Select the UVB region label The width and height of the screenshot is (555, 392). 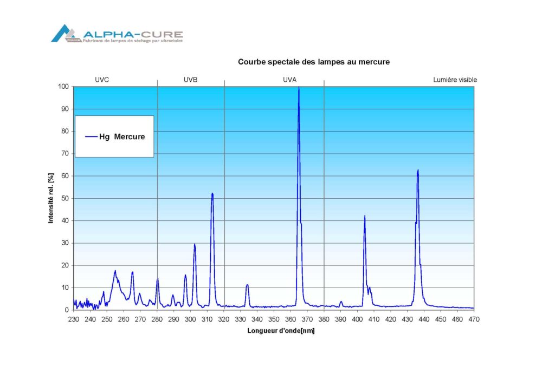[x=191, y=80]
